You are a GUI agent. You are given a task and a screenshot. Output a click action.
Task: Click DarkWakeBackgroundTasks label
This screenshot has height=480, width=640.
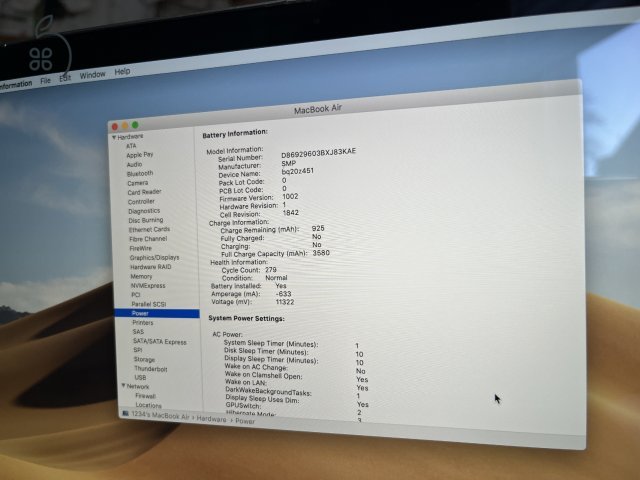[x=269, y=391]
